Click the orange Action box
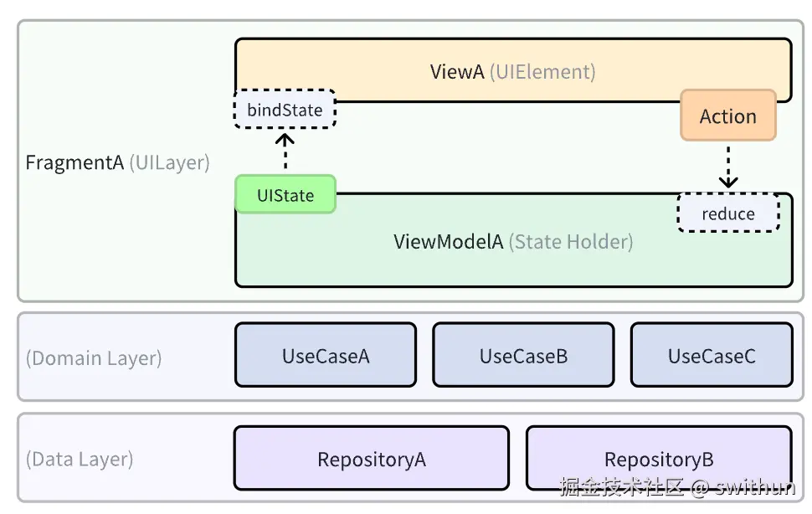The width and height of the screenshot is (812, 514). (727, 116)
